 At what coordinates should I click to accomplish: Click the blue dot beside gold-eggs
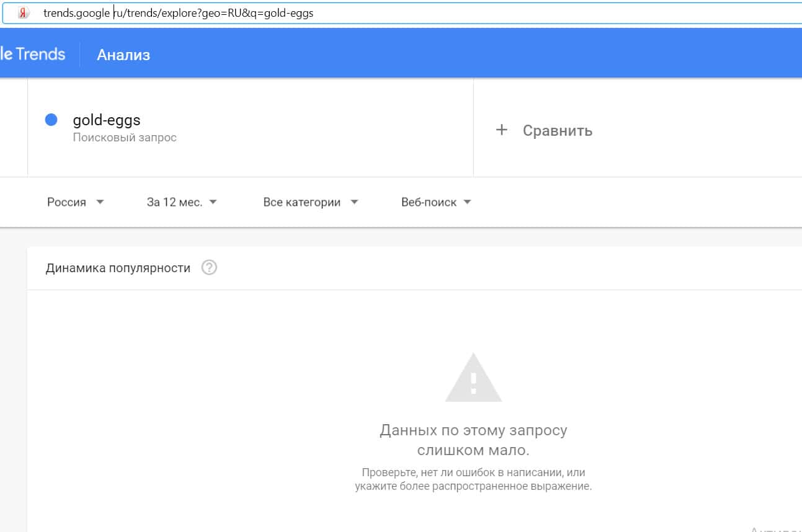(51, 120)
